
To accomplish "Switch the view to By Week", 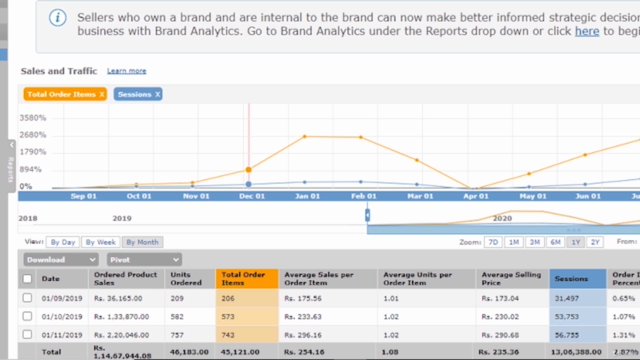I will 100,242.
